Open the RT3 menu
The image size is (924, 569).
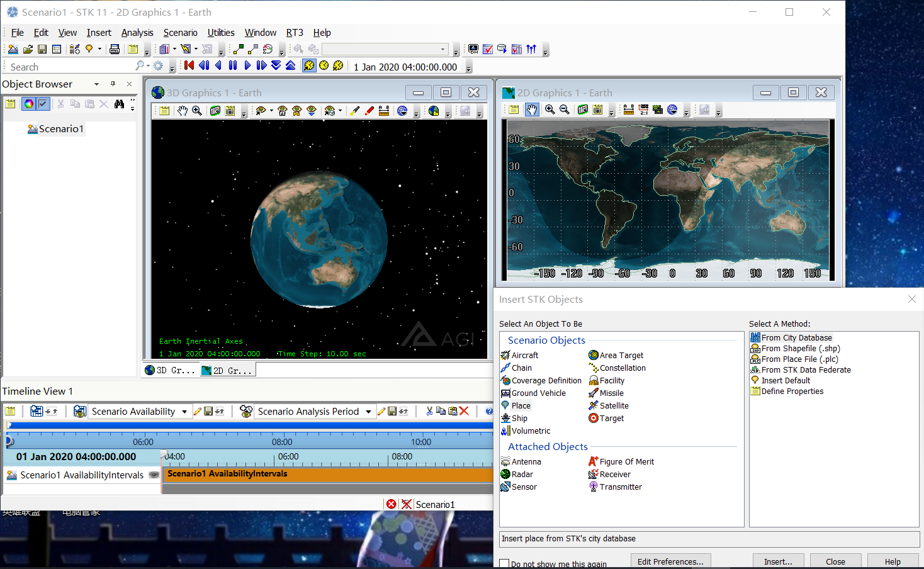pyautogui.click(x=295, y=33)
